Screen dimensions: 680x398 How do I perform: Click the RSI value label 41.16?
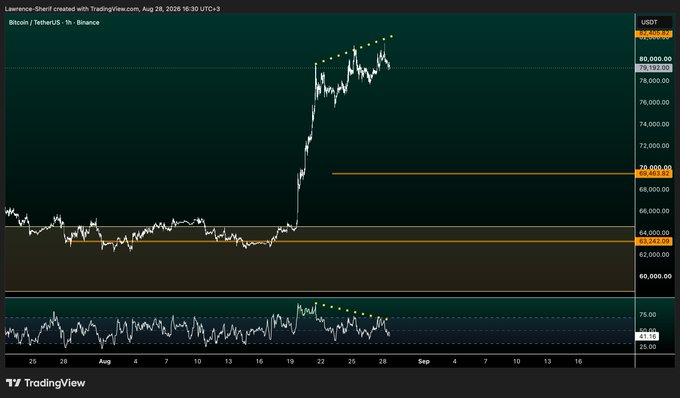pos(647,336)
